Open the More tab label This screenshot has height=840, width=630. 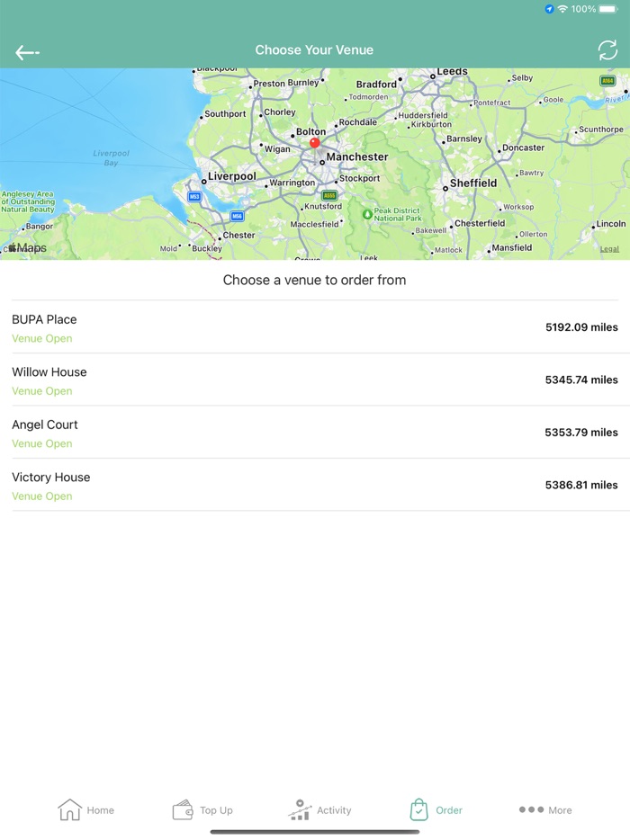click(560, 810)
